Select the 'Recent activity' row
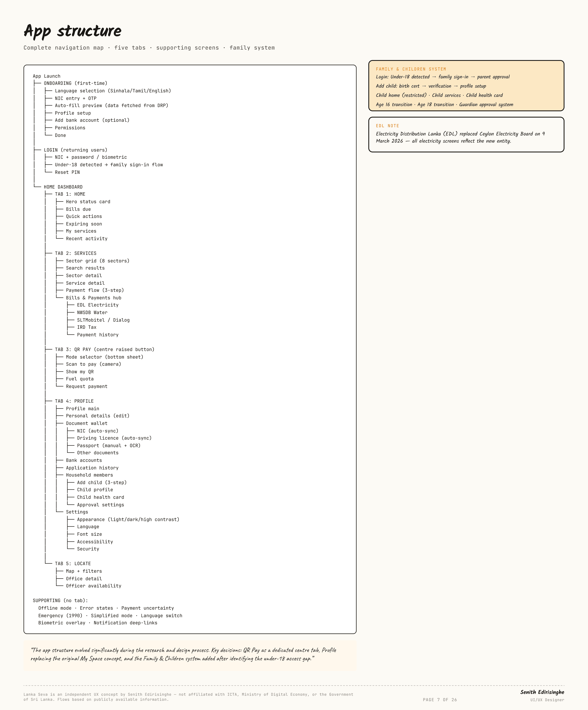588x710 pixels. (x=87, y=238)
